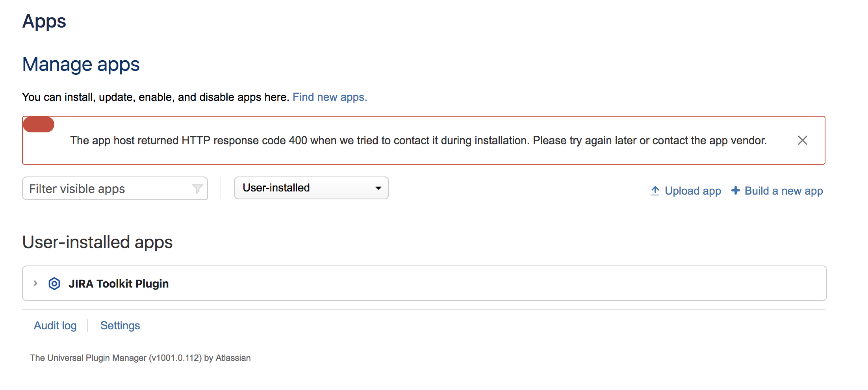The width and height of the screenshot is (868, 390).
Task: Click the filter funnel icon
Action: (197, 188)
